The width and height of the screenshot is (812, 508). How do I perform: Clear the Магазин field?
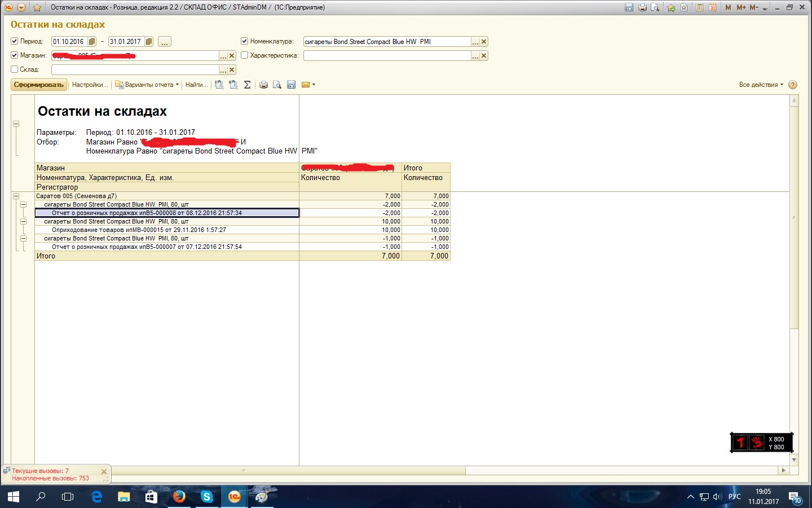tap(232, 56)
